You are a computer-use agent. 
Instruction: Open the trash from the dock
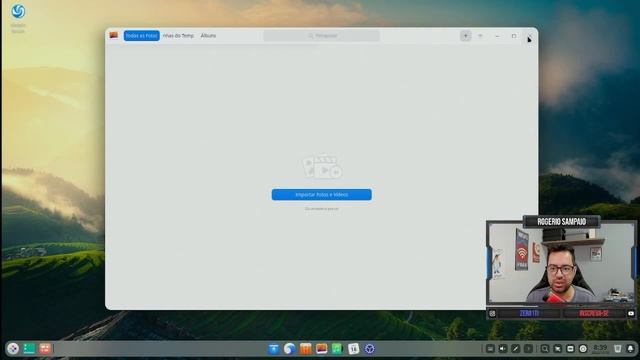coord(618,349)
